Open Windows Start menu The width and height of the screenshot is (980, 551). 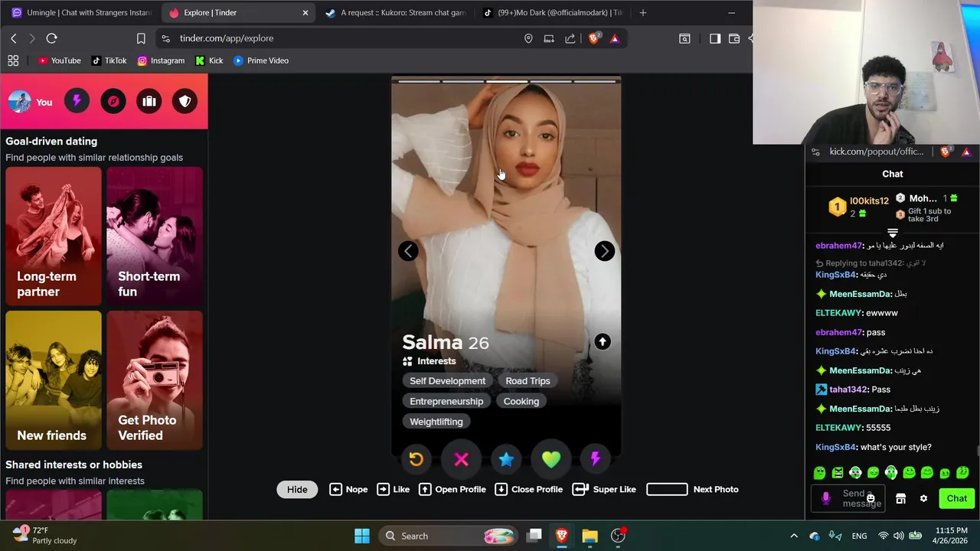click(362, 536)
